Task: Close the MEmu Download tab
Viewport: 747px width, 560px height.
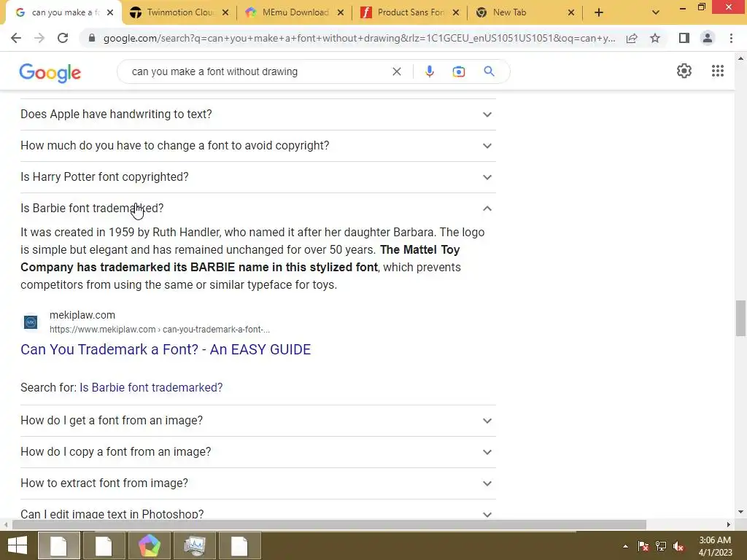Action: tap(341, 12)
